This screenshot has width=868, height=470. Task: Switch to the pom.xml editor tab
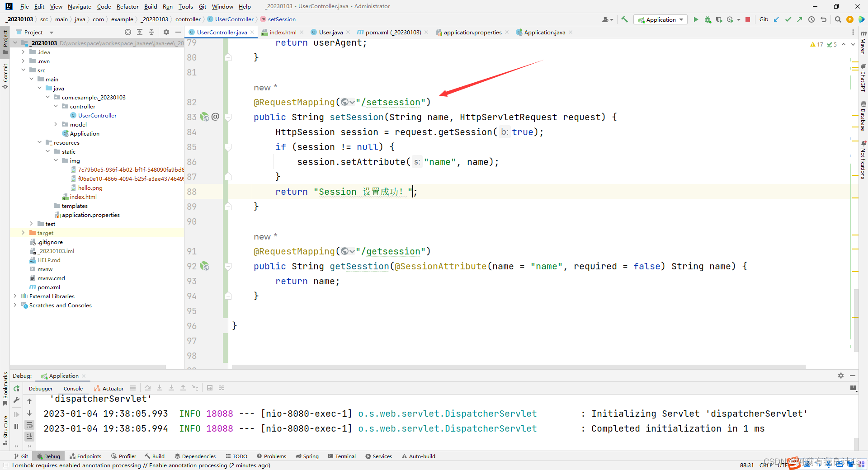tap(392, 32)
